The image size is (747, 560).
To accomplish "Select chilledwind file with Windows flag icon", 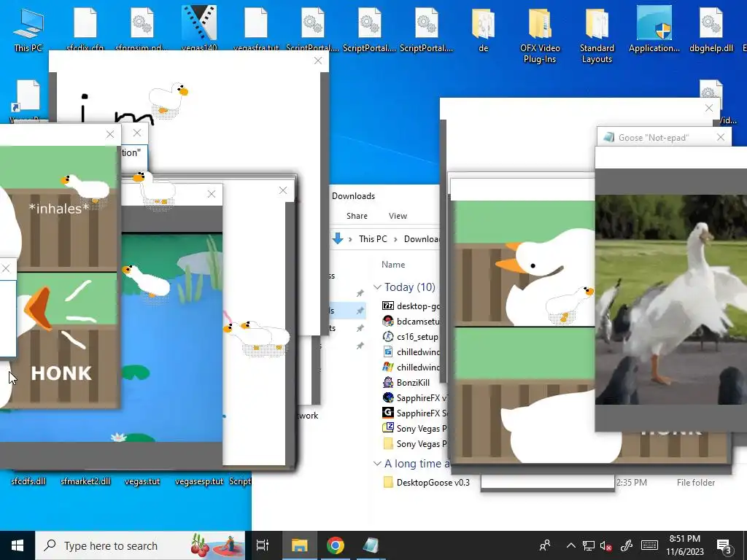I will pyautogui.click(x=411, y=367).
